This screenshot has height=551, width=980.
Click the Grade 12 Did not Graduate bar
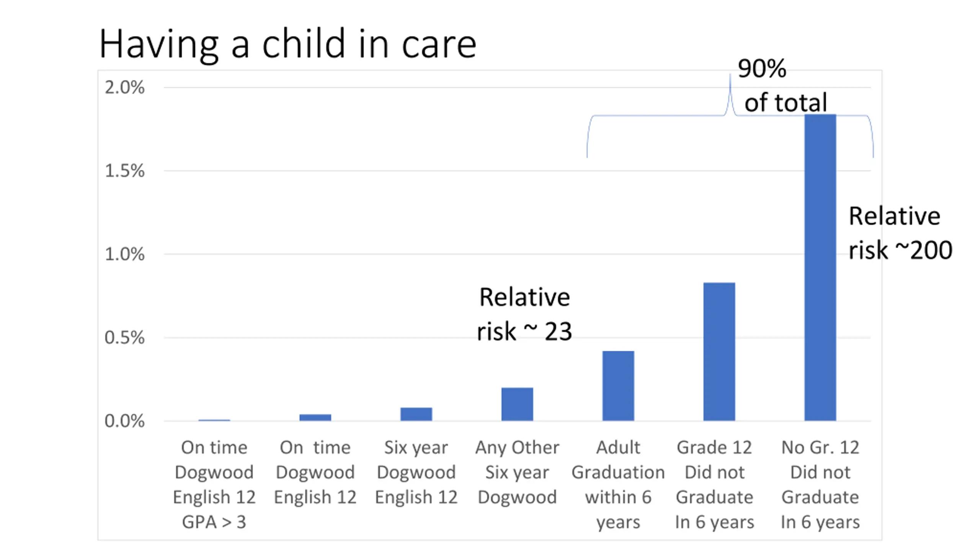(719, 351)
